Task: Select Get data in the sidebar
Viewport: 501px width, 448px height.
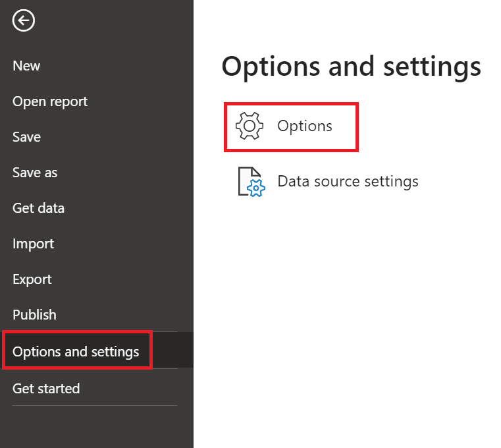Action: (38, 208)
